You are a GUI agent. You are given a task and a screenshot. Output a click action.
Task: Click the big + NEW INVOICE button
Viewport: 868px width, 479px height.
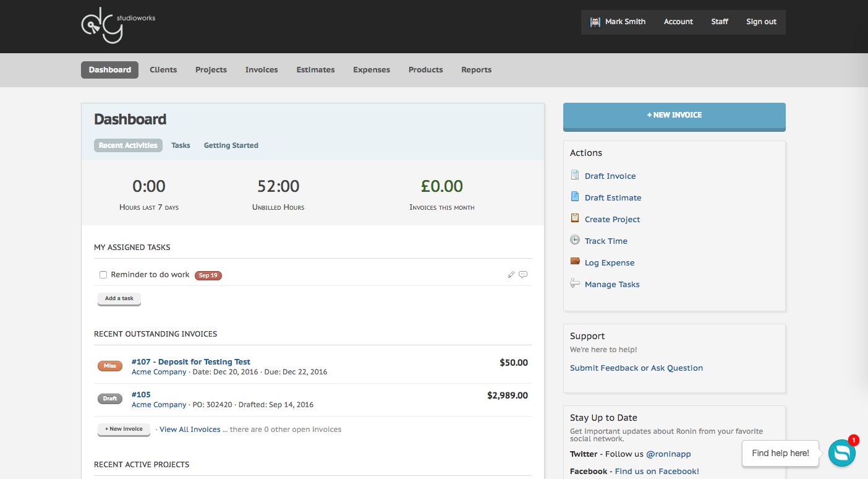(x=674, y=116)
